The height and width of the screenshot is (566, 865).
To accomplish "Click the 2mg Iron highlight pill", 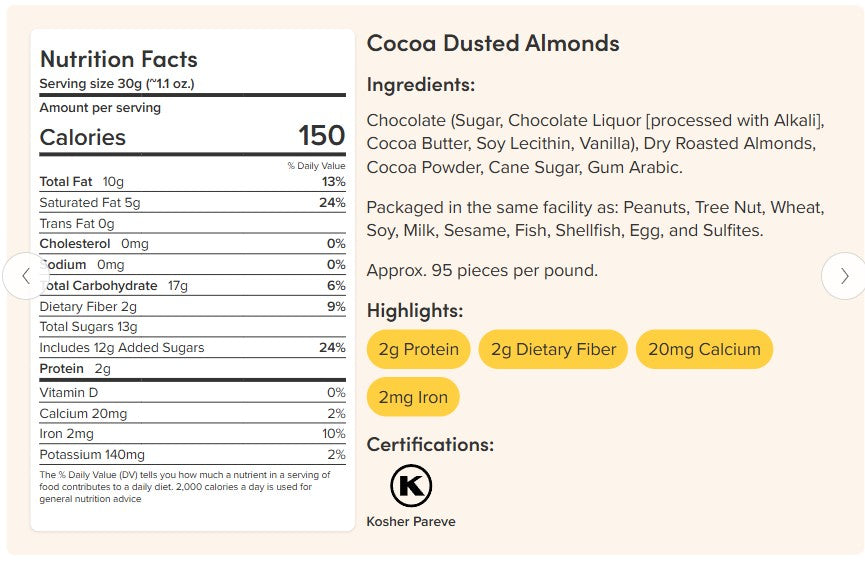I will pyautogui.click(x=413, y=397).
